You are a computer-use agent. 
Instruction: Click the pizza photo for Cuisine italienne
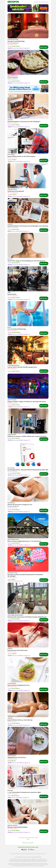tap(28, 62)
